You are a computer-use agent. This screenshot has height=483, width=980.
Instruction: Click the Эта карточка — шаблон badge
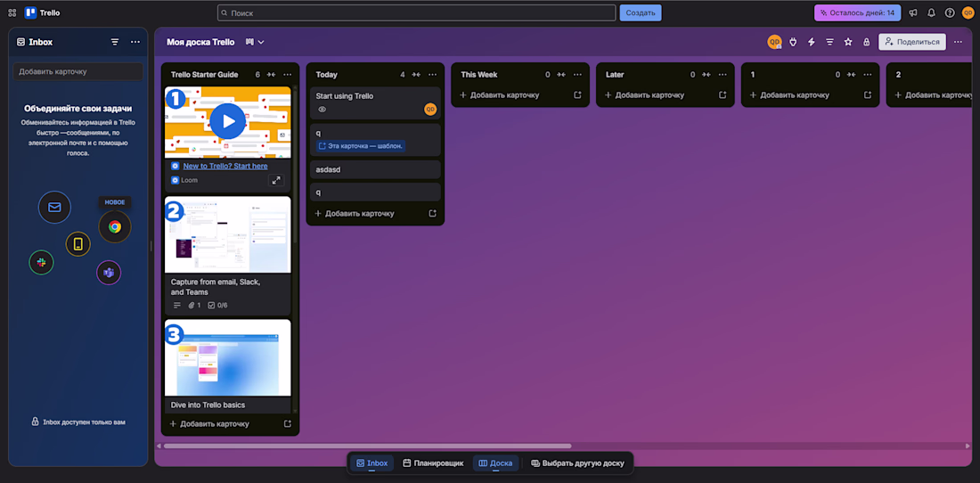[361, 146]
